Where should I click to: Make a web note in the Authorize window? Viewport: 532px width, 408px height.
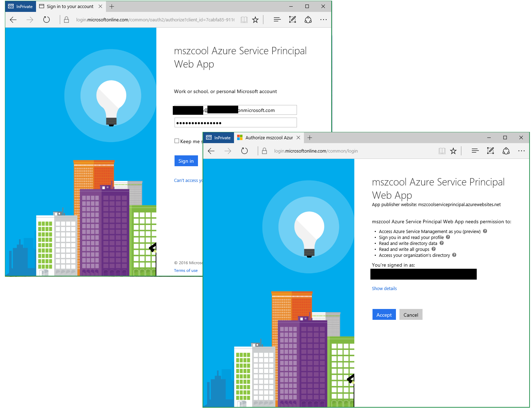[x=491, y=151]
